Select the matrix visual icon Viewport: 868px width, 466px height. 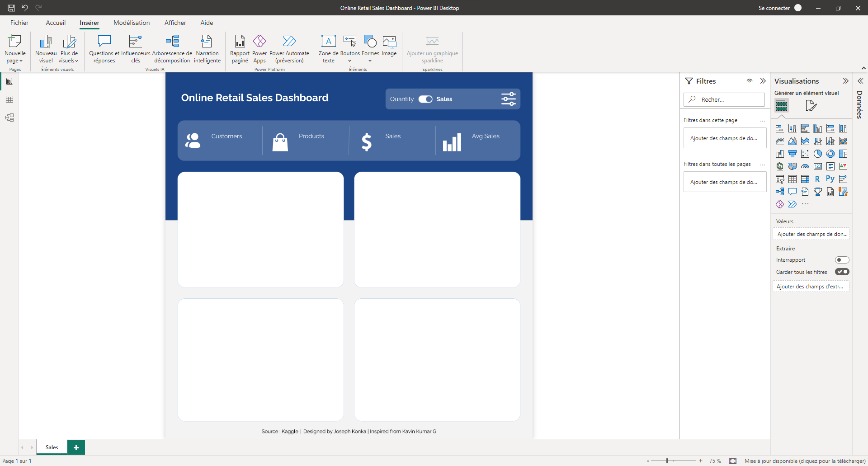click(805, 179)
